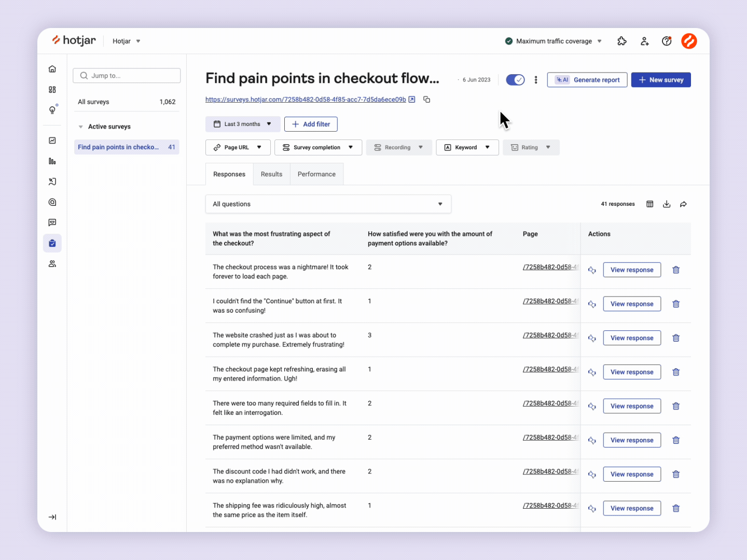Delete the shipping fee response
This screenshot has width=747, height=560.
click(676, 508)
